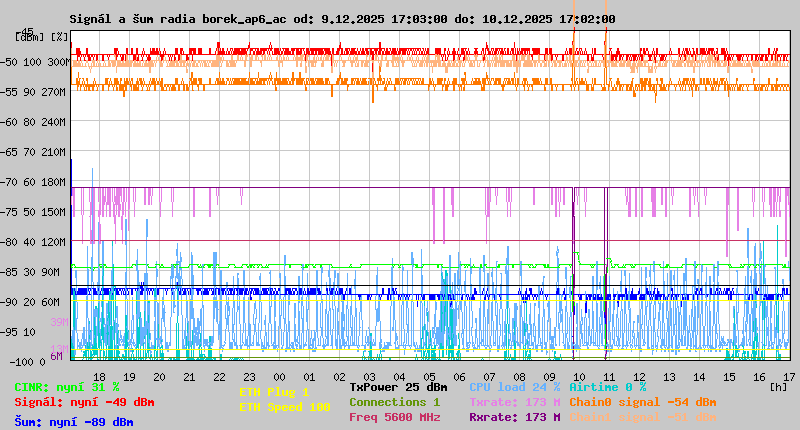
Task: Click the [dBm] unit label at top left
Action: (29, 37)
